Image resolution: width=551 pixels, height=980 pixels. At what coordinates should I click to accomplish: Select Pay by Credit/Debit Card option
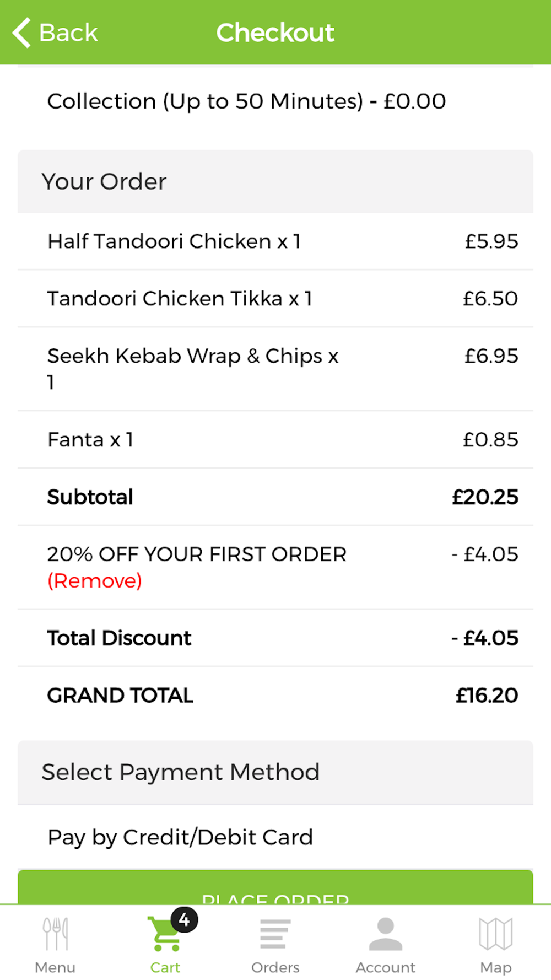181,837
